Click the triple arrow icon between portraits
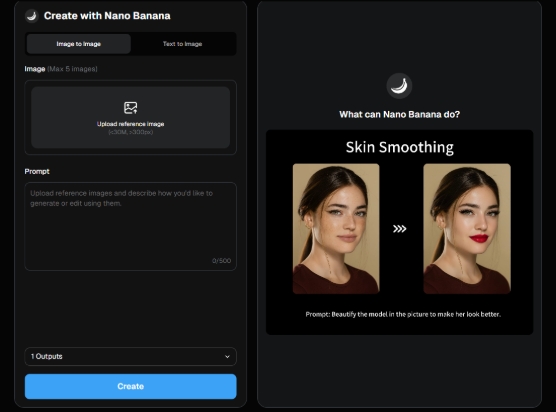The width and height of the screenshot is (556, 412). (x=400, y=229)
